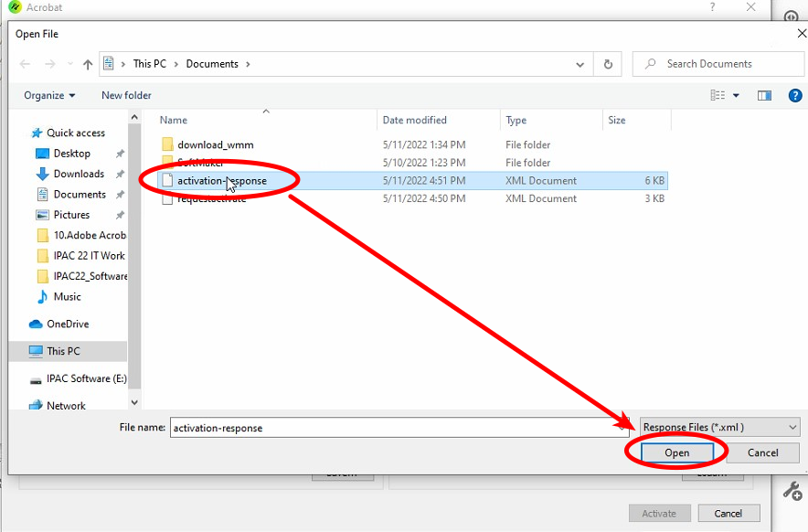Expand the Response Files (*.xml) type dropdown
Screen dimensions: 808x532
point(719,427)
